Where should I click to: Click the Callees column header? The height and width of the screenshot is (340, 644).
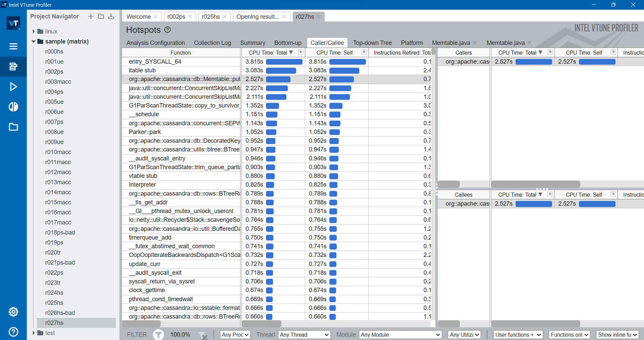pos(464,195)
